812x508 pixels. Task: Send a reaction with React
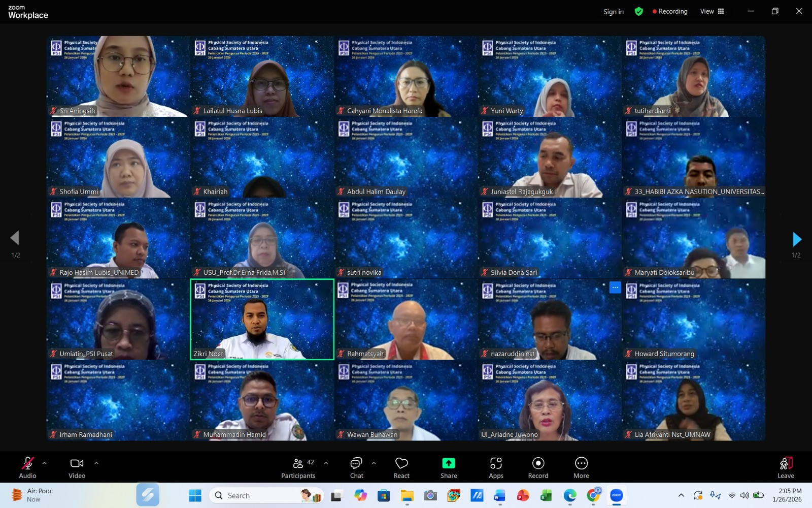coord(401,467)
